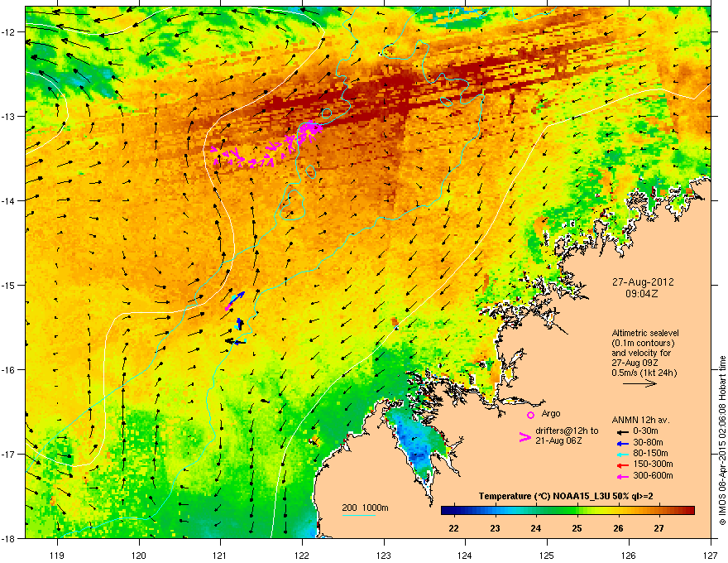This screenshot has width=728, height=563.
Task: Click colorbar tick label 26
Action: click(618, 528)
